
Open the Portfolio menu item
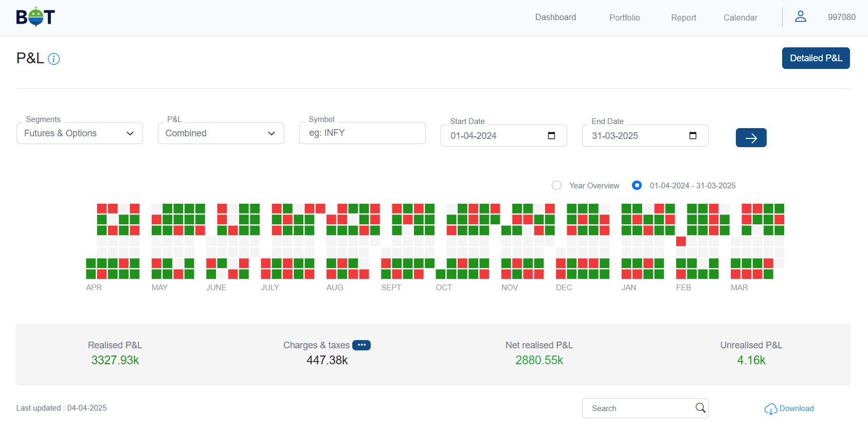pyautogui.click(x=624, y=17)
